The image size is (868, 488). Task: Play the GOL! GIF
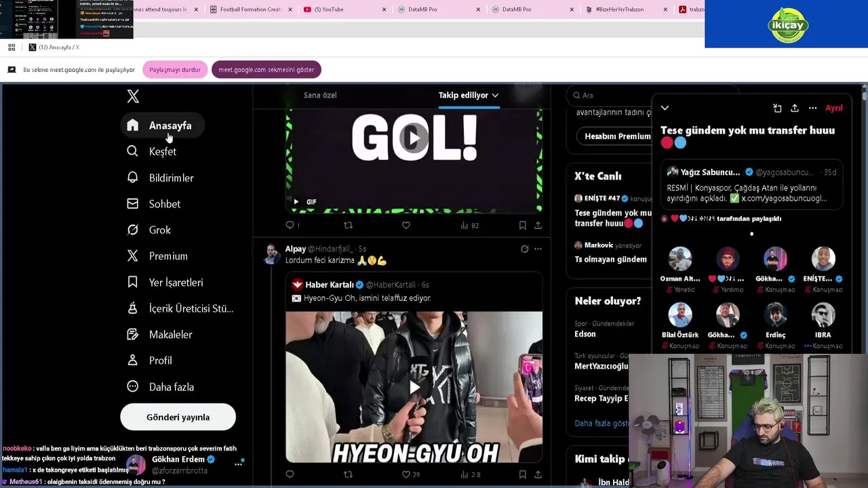point(414,138)
